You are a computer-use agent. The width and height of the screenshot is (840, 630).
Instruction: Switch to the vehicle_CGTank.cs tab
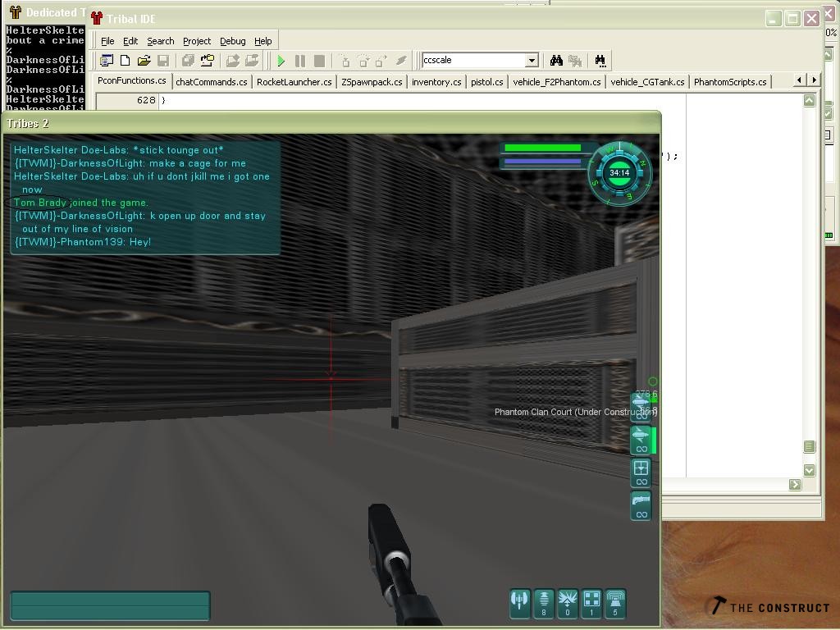click(x=647, y=82)
